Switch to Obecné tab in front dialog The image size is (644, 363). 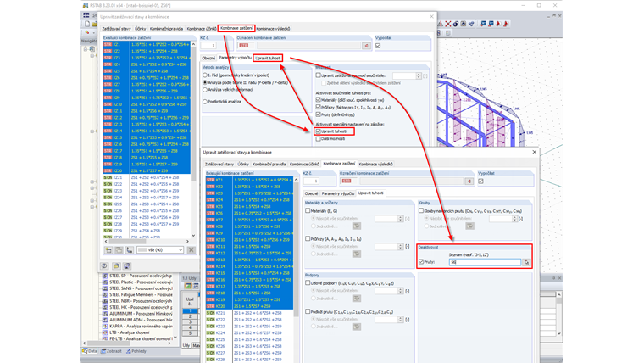point(311,193)
